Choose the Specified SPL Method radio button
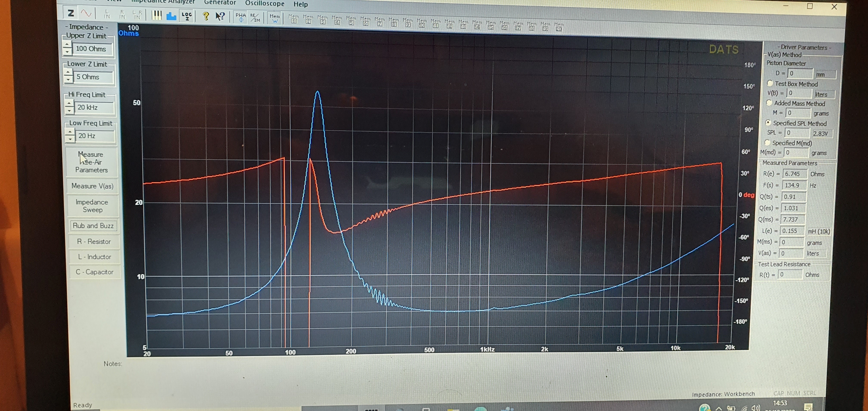The height and width of the screenshot is (411, 868). pyautogui.click(x=768, y=122)
